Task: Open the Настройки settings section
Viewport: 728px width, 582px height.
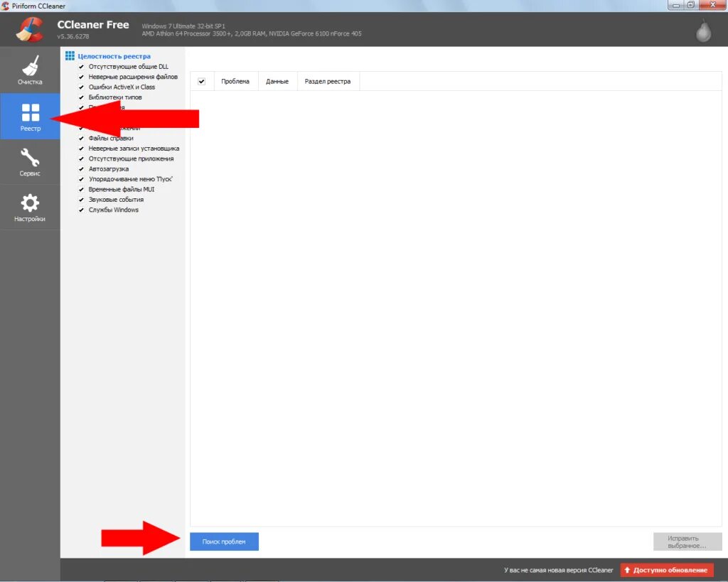Action: [x=30, y=208]
